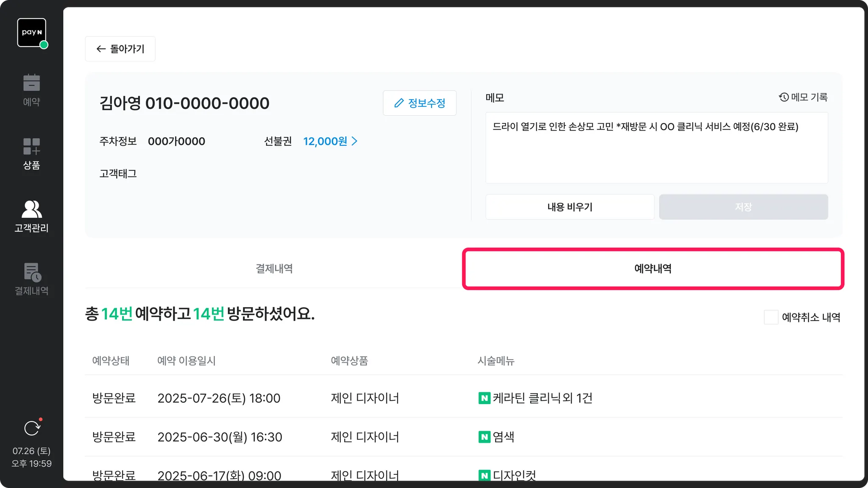Click the 메모 기록 history clock icon
Viewport: 868px width, 488px height.
(x=784, y=97)
